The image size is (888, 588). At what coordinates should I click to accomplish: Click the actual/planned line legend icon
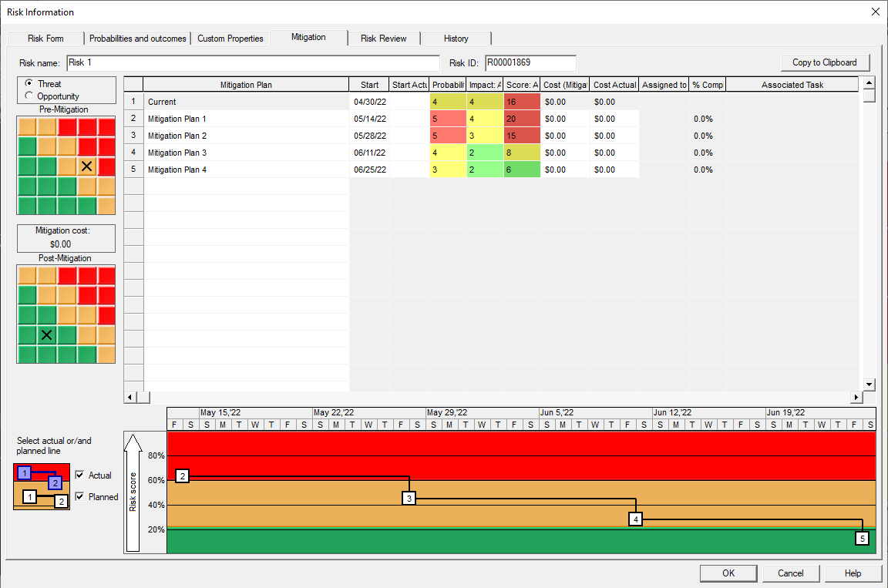(42, 487)
